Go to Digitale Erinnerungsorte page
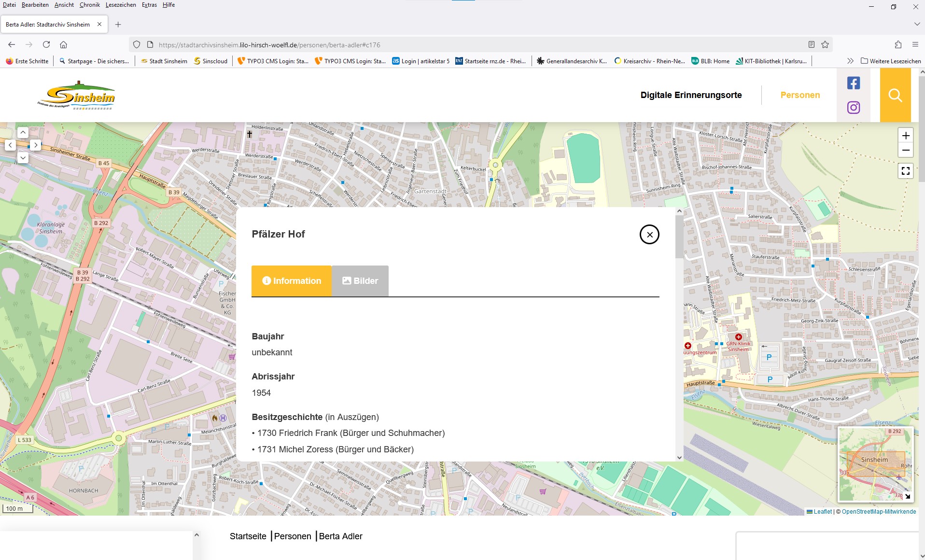 691,95
